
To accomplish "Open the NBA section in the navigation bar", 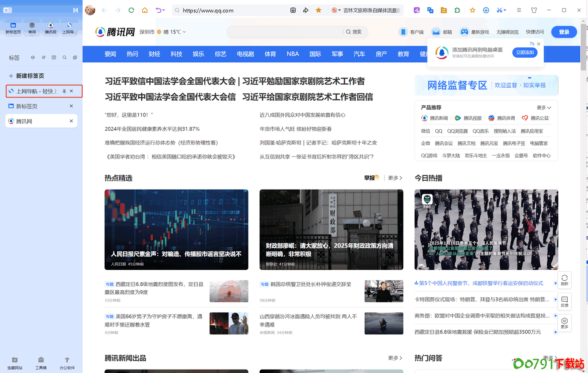I will 292,54.
